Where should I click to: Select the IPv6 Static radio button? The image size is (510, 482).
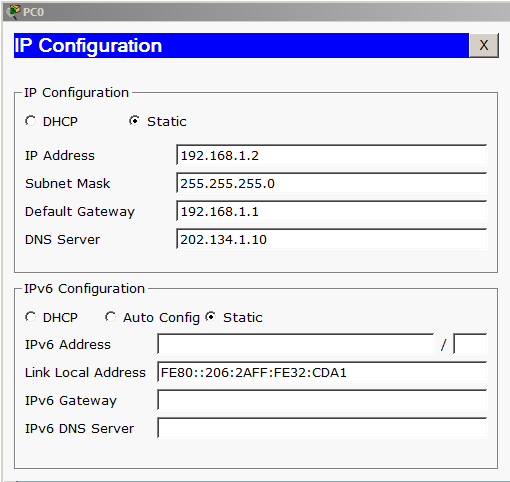[211, 317]
